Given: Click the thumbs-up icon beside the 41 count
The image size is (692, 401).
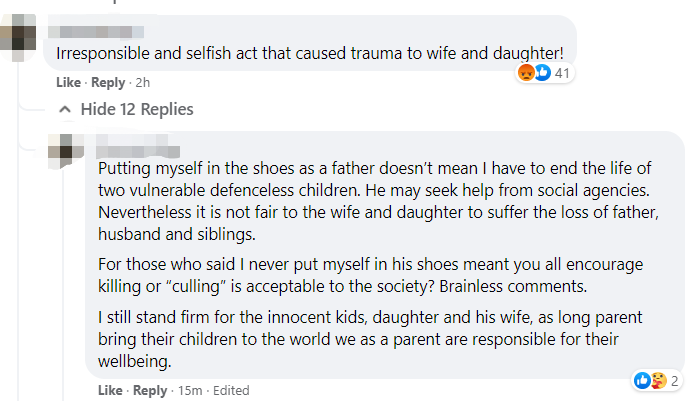Looking at the screenshot, I should coord(542,72).
